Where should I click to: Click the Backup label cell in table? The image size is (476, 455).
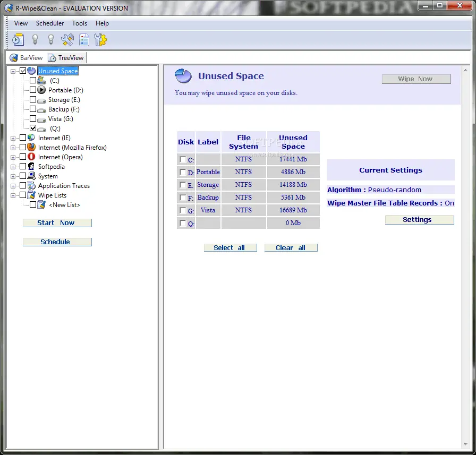(208, 198)
